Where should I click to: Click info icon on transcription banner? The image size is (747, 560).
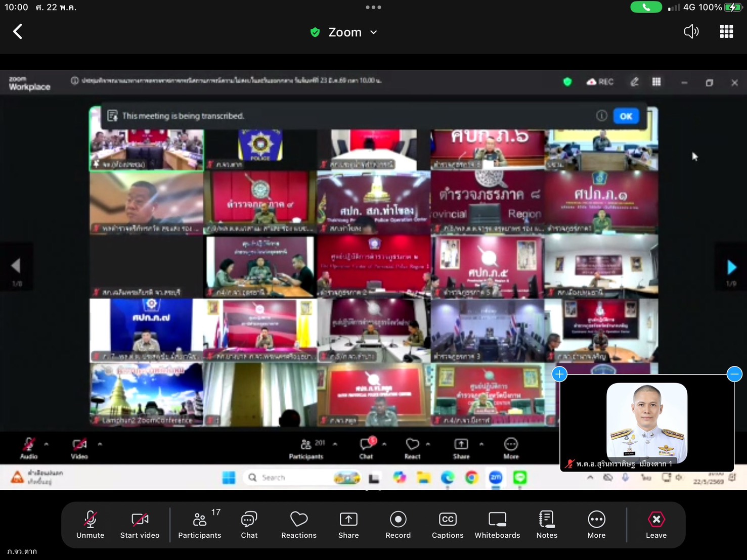pos(601,116)
